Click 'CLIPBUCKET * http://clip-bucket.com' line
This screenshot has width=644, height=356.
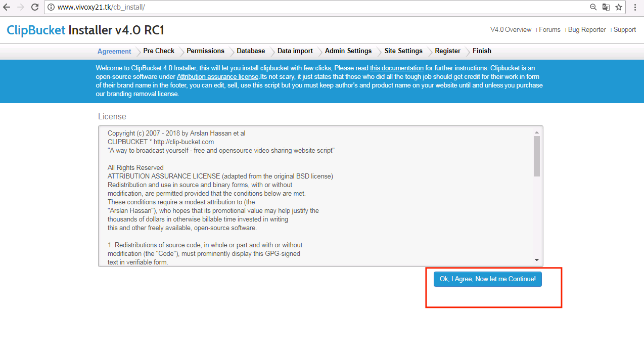[x=161, y=142]
